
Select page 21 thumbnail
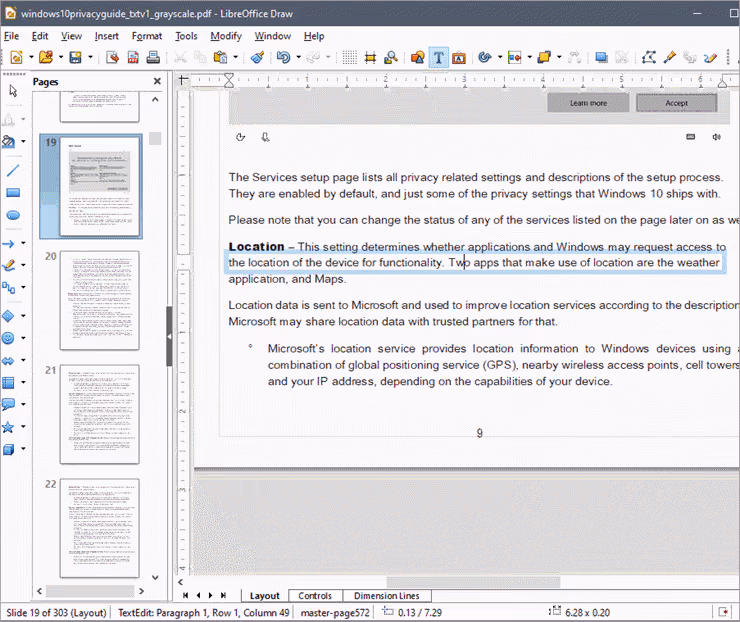pos(100,414)
